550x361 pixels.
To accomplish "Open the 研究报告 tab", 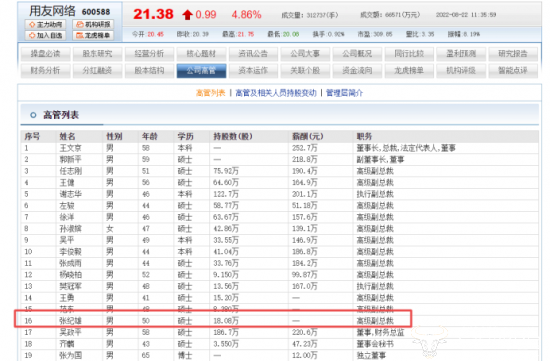I will pos(513,54).
